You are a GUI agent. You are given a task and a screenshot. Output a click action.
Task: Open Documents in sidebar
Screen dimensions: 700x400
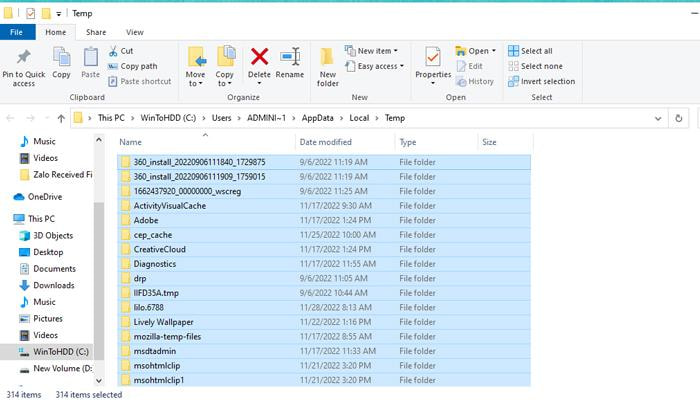tap(48, 269)
